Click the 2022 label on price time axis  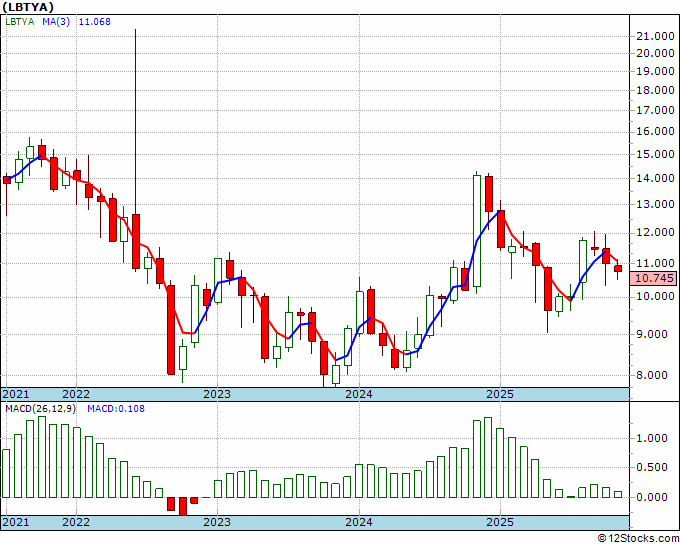coord(76,394)
